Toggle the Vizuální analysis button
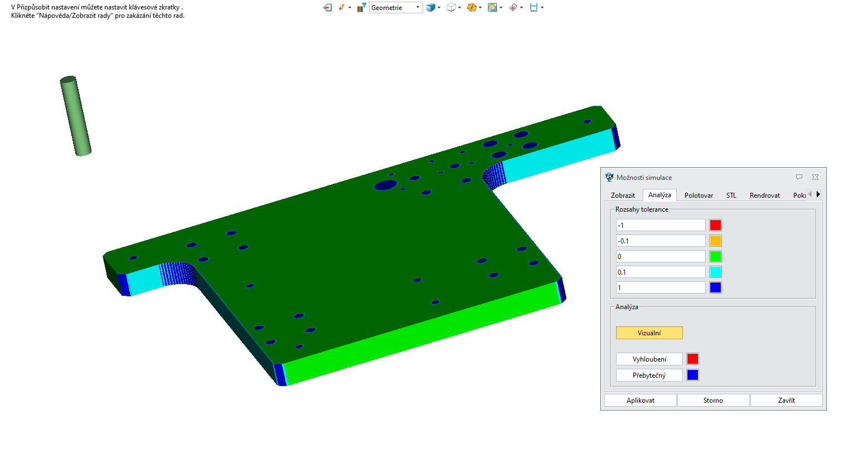868x464 pixels. point(649,333)
